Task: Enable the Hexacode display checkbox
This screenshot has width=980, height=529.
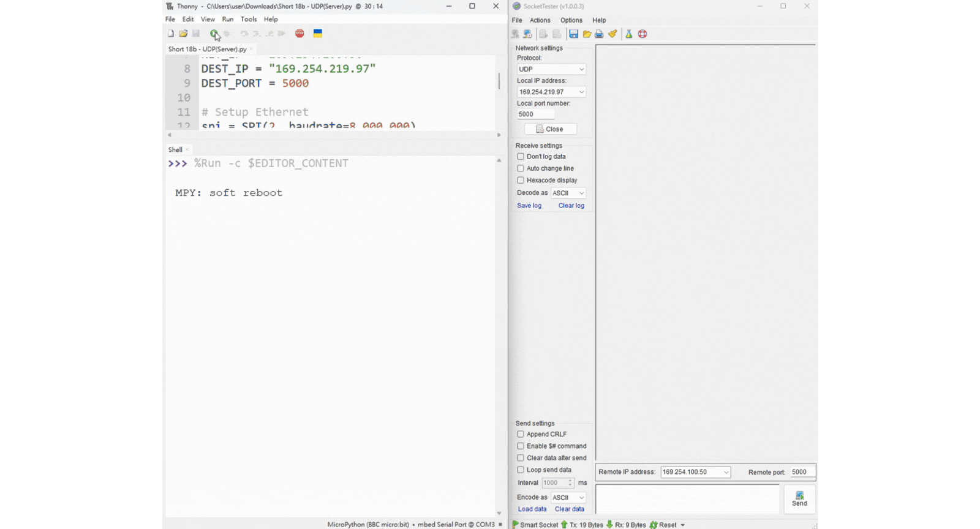Action: 521,180
